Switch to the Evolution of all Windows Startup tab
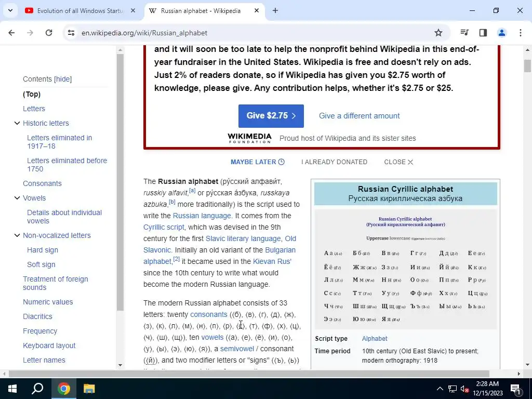Viewport: 532px width, 399px height. (x=81, y=10)
